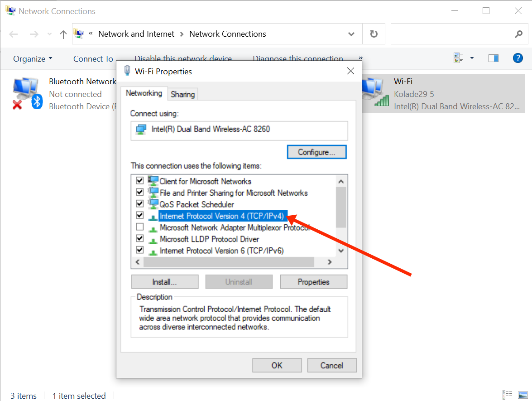Image resolution: width=532 pixels, height=401 pixels.
Task: Change your view icon in toolbar
Action: [458, 58]
